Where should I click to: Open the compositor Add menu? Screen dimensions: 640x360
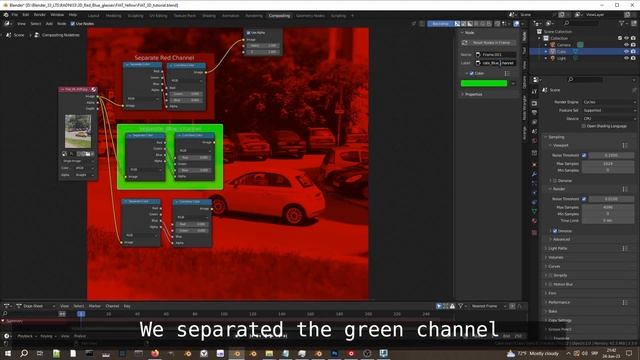point(49,24)
